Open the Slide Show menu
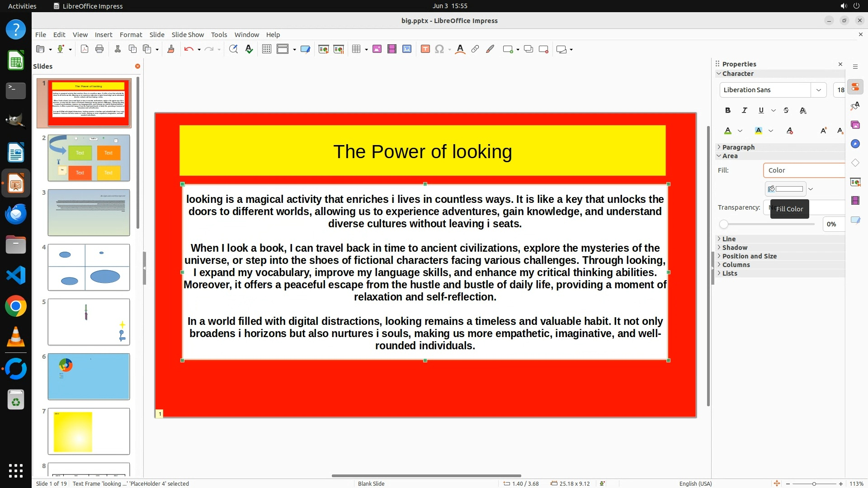This screenshot has width=868, height=488. coord(188,35)
